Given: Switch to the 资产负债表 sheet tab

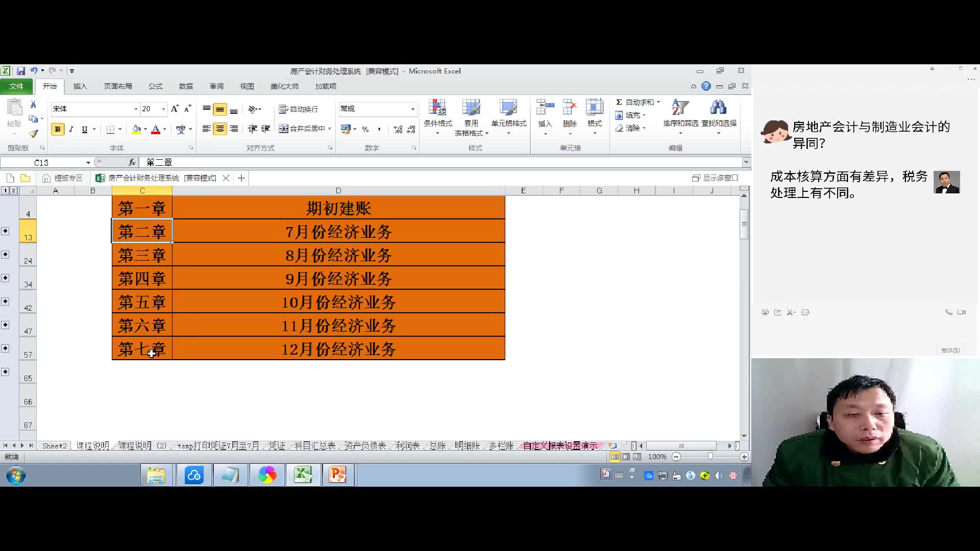Looking at the screenshot, I should click(x=365, y=446).
